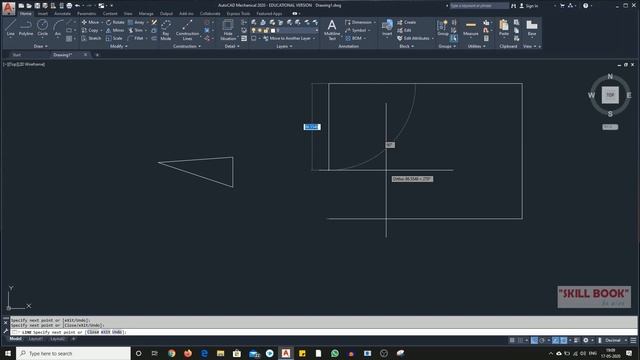The width and height of the screenshot is (640, 360).
Task: Switch to the Insert ribbon tab
Action: click(x=43, y=13)
